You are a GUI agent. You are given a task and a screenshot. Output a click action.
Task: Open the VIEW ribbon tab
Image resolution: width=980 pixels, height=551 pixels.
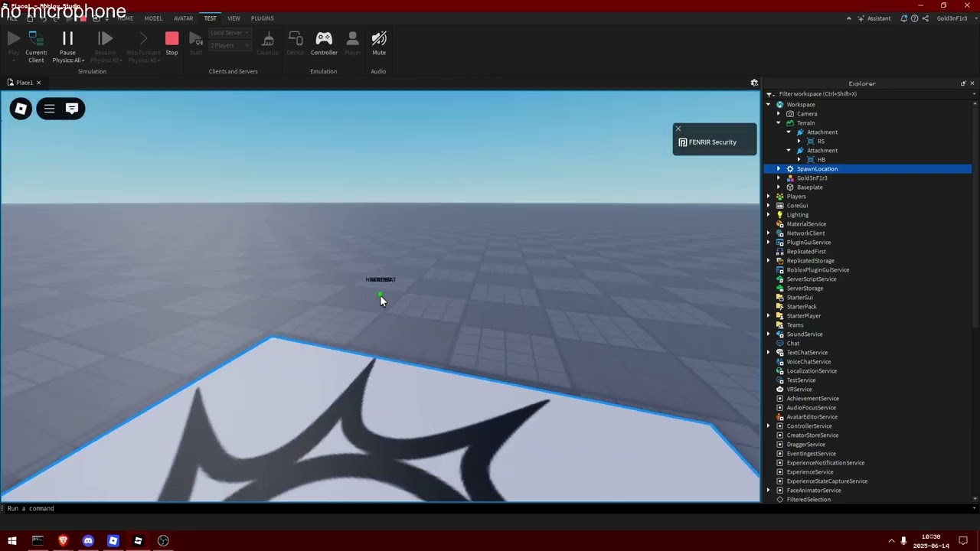coord(234,18)
